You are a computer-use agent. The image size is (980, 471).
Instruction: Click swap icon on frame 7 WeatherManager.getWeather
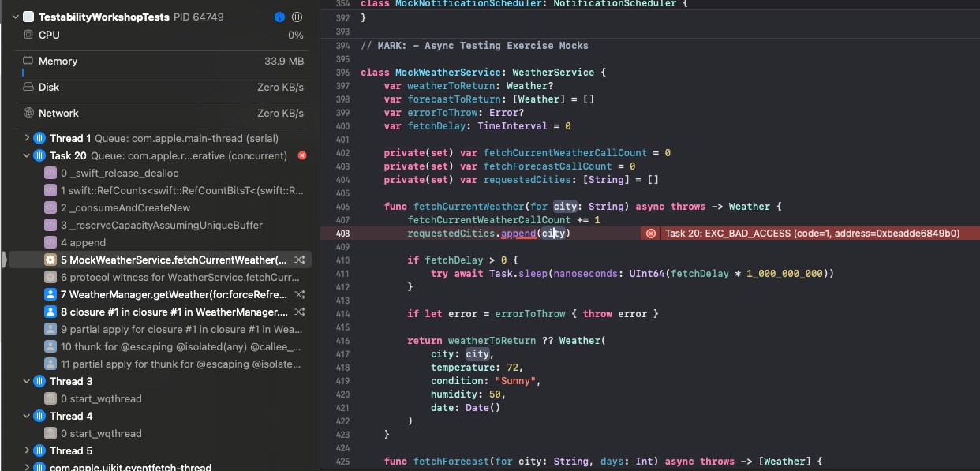click(x=300, y=294)
